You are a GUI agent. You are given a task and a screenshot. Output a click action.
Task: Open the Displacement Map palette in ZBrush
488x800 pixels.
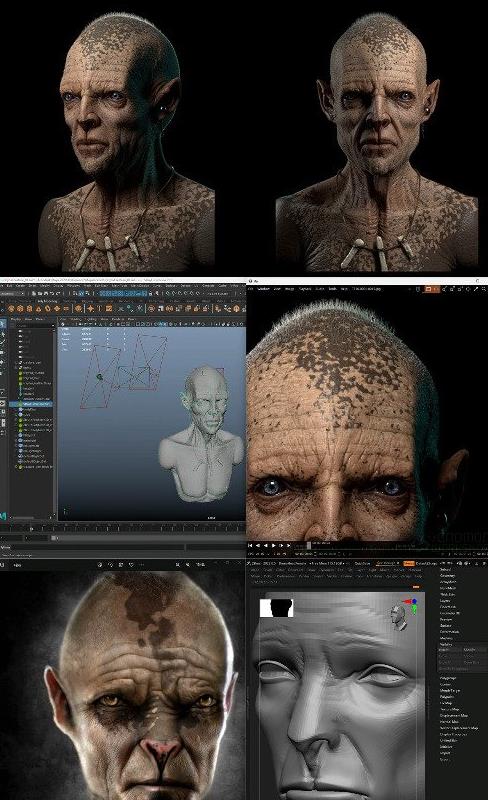click(453, 715)
